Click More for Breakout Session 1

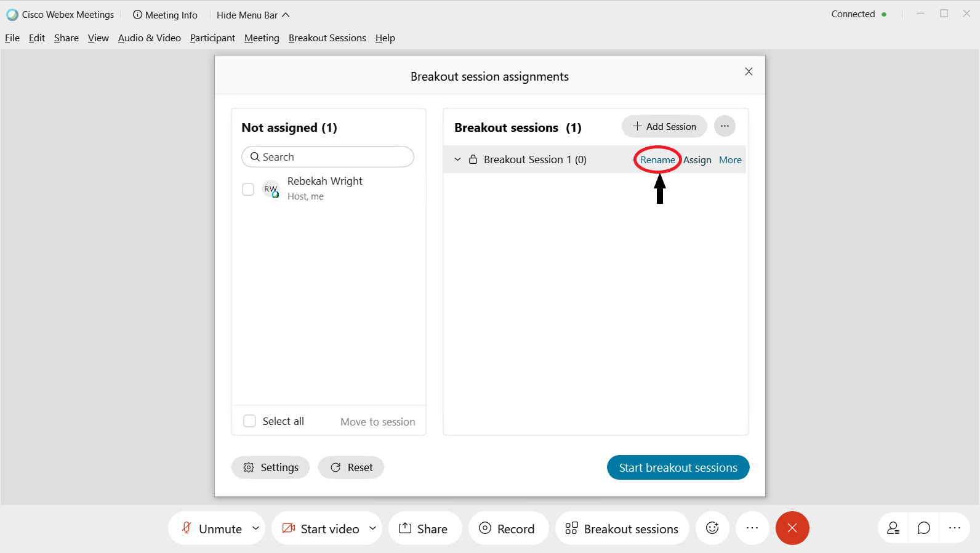pos(730,160)
